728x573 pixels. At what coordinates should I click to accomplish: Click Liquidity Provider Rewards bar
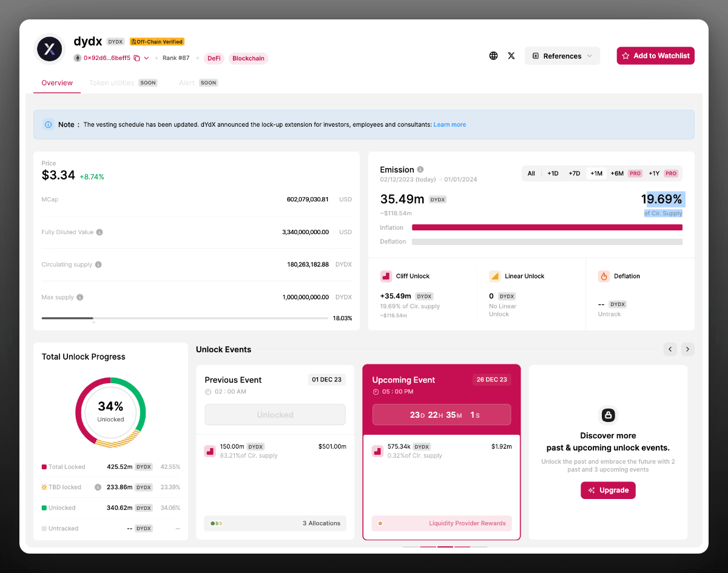[x=442, y=523]
